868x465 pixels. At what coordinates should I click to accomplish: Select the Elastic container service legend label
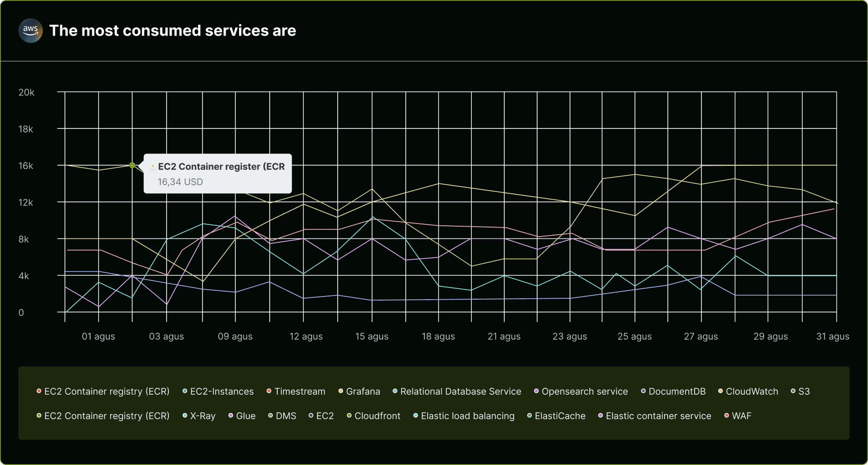(x=658, y=416)
